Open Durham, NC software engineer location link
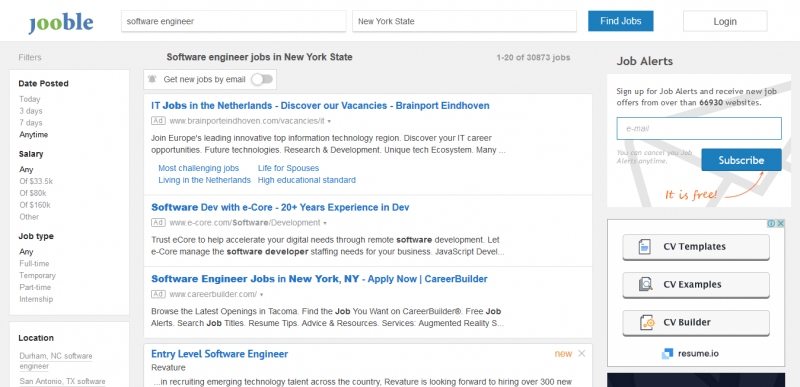The width and height of the screenshot is (800, 387). tap(56, 361)
